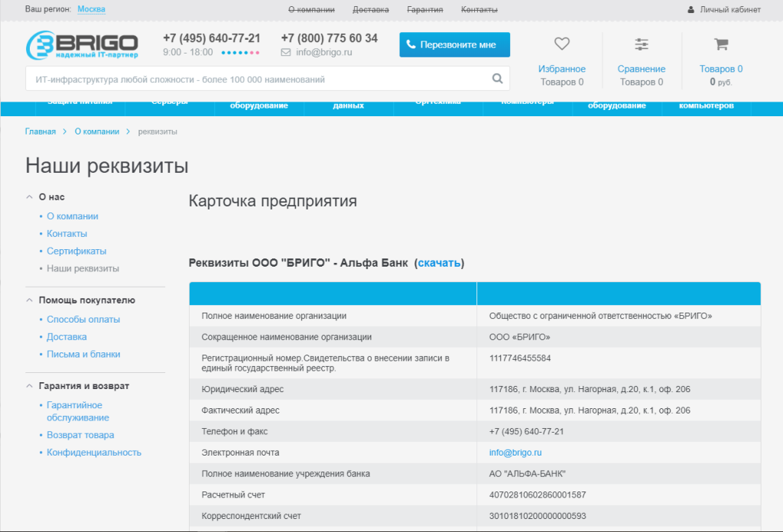Open the shopping cart icon

(x=721, y=44)
